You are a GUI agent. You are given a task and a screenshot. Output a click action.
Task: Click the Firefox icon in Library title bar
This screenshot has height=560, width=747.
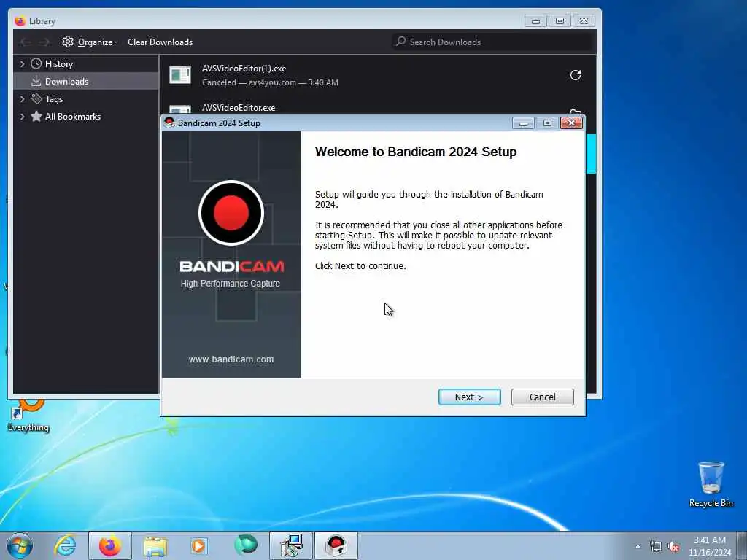(x=20, y=21)
